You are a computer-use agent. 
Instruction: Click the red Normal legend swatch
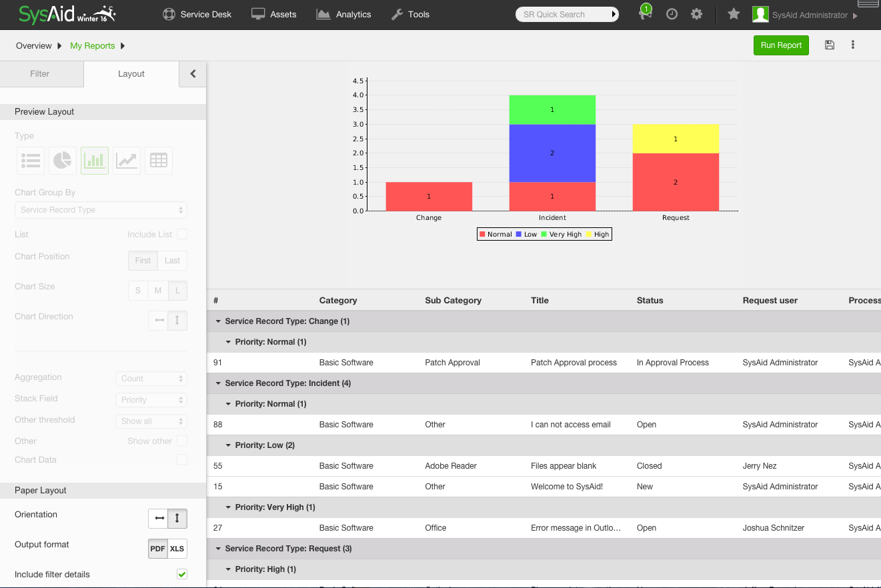481,234
